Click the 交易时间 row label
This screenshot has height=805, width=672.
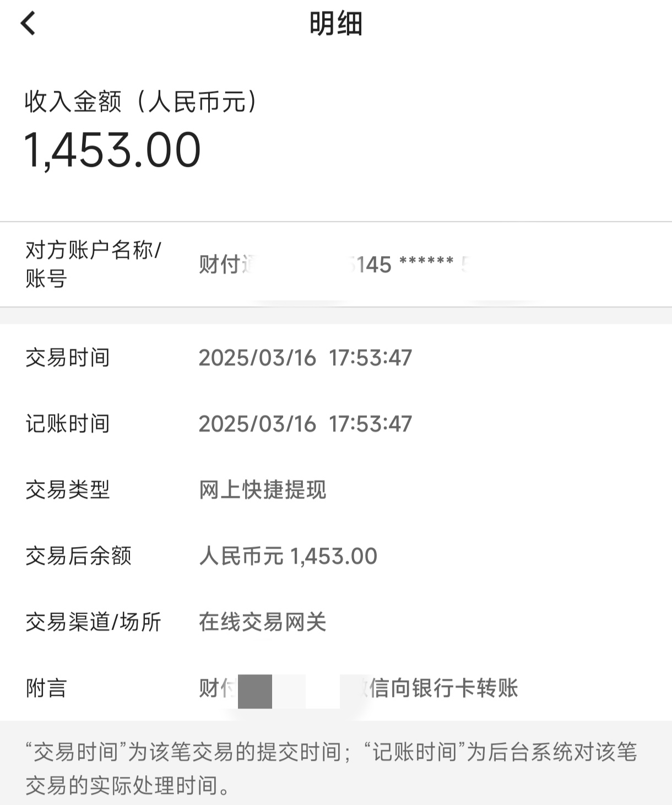pyautogui.click(x=68, y=358)
